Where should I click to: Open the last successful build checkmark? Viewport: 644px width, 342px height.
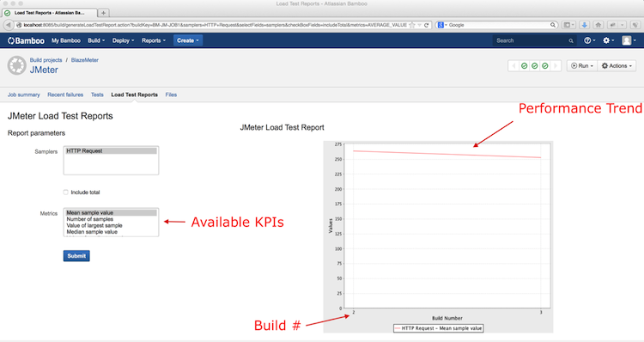click(545, 66)
